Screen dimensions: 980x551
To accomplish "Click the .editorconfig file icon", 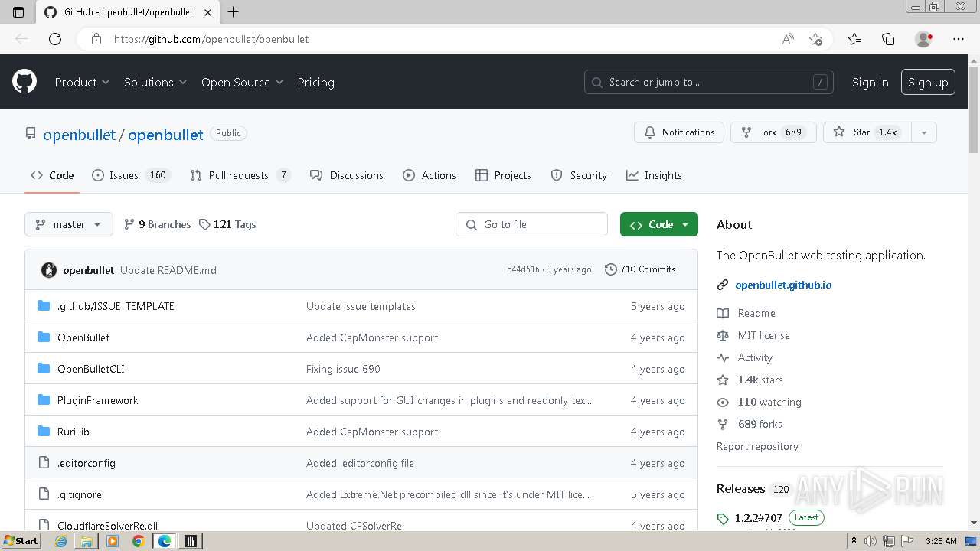I will pyautogui.click(x=44, y=463).
